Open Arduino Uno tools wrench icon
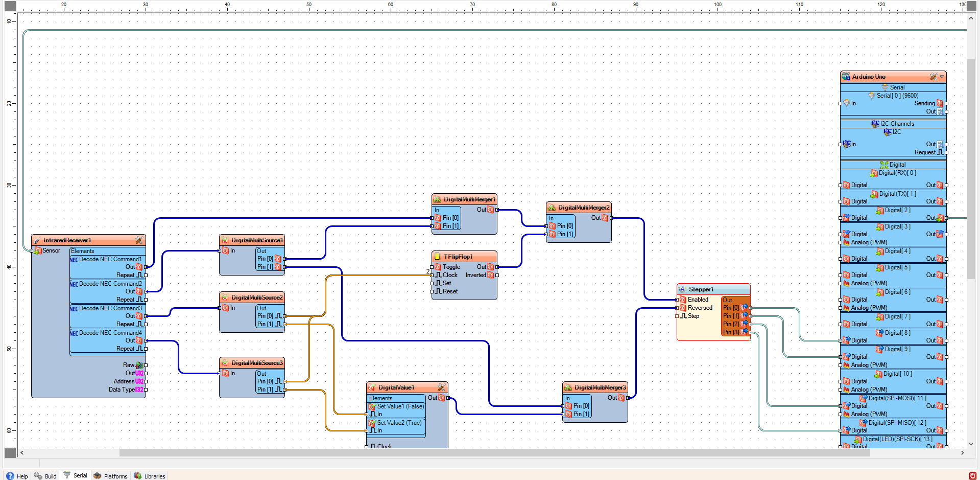Viewport: 980px width, 480px height. click(934, 77)
